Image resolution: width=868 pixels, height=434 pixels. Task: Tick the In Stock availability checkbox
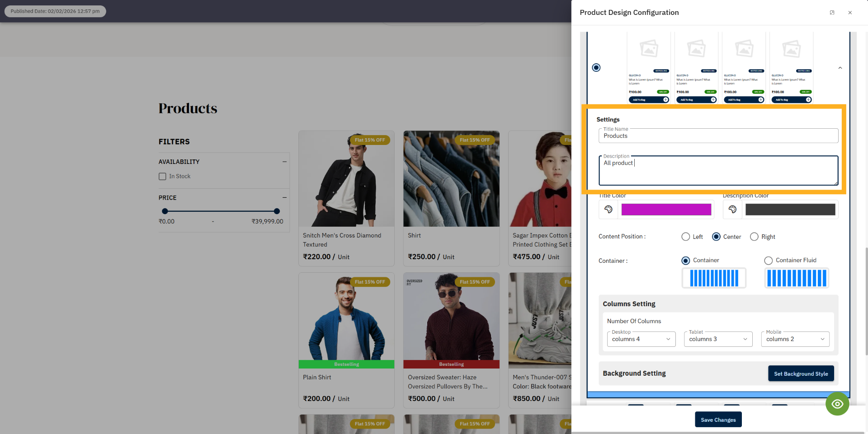[x=162, y=177]
